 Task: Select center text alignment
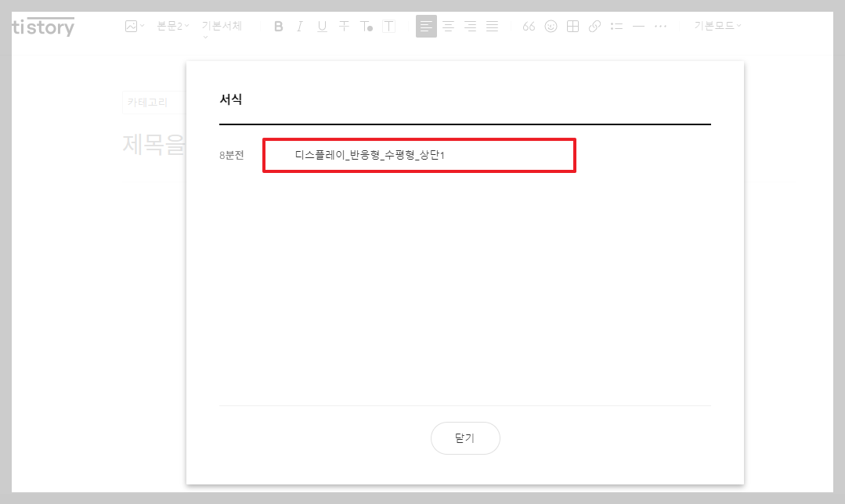click(448, 26)
